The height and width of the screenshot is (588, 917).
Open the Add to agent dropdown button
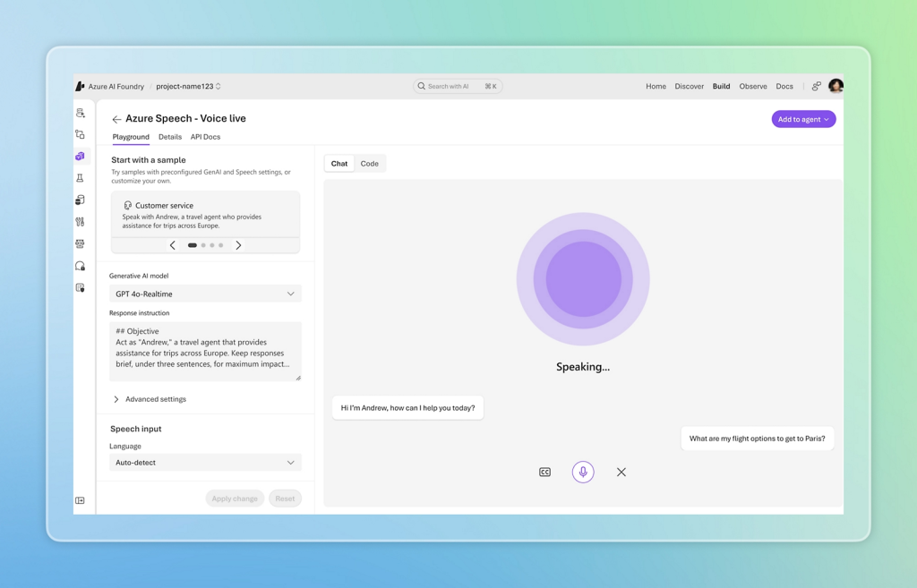click(x=803, y=119)
